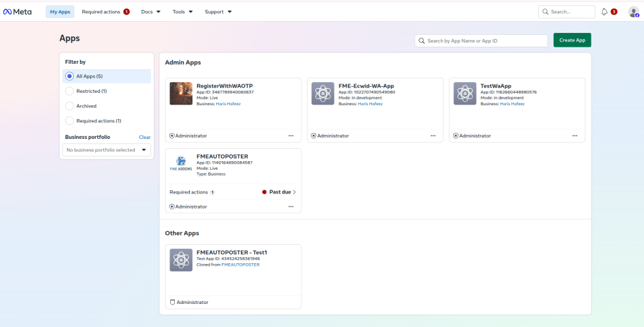Viewport: 644px width, 327px height.
Task: Expand the Tools menu
Action: point(183,12)
